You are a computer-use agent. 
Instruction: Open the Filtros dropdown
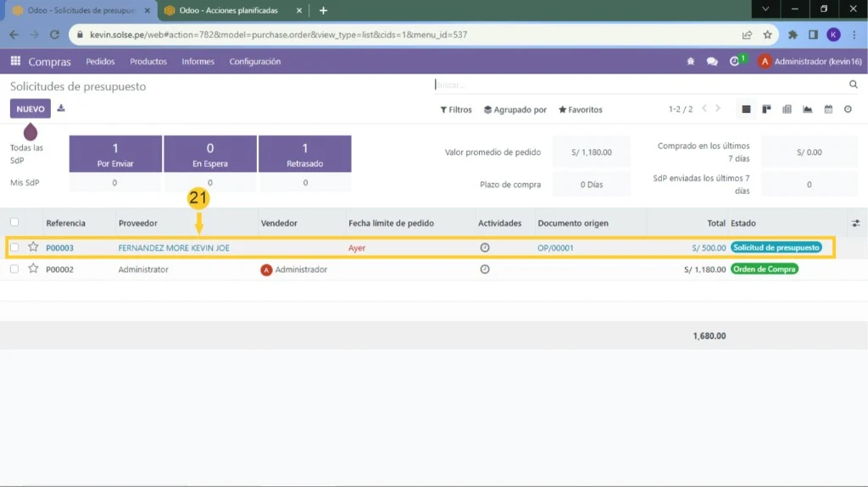point(456,109)
